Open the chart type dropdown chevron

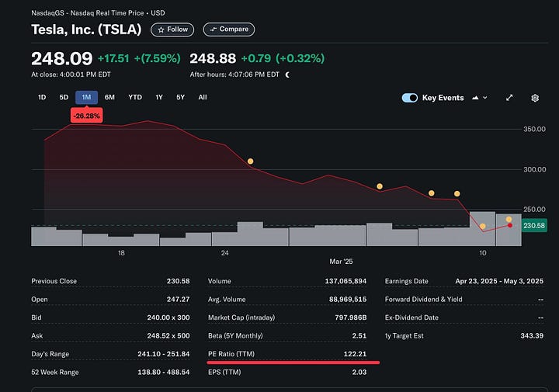click(484, 98)
